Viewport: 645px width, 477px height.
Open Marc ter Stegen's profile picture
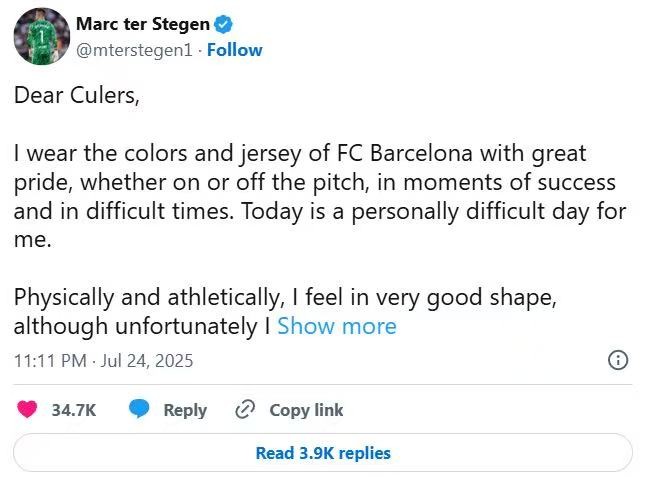41,38
